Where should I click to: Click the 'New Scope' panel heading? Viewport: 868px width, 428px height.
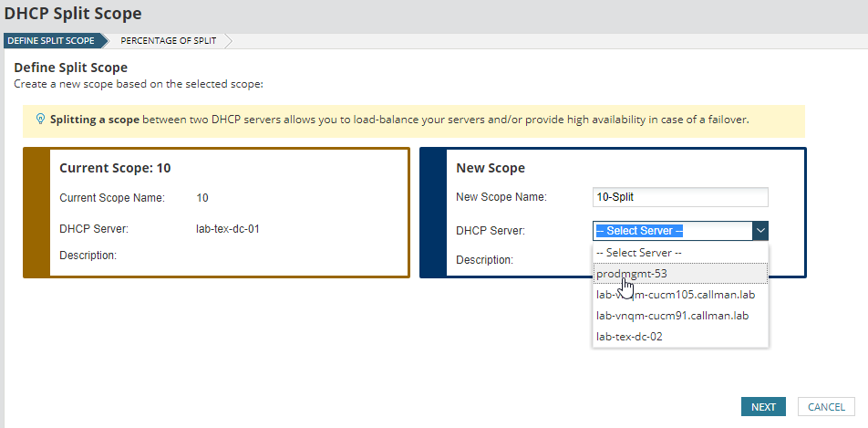click(490, 168)
